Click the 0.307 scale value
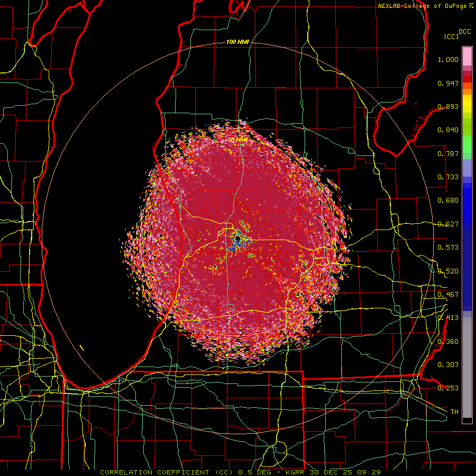This screenshot has height=476, width=476. [448, 365]
